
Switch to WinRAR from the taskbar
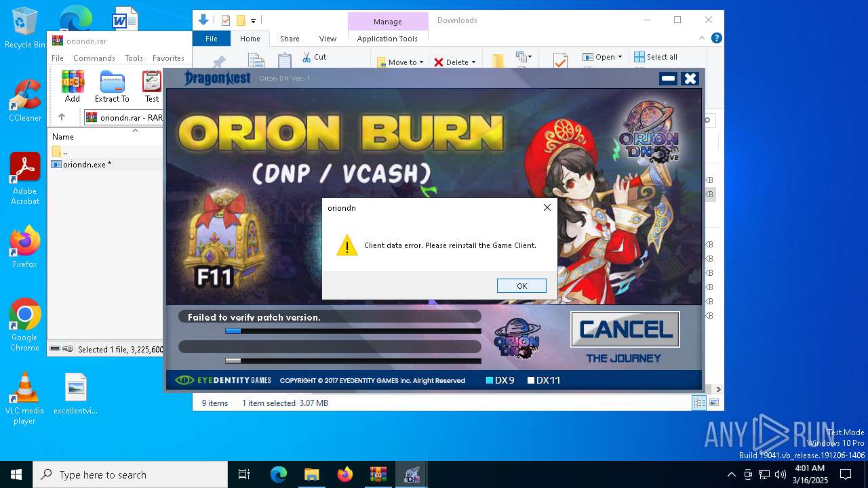coord(378,474)
